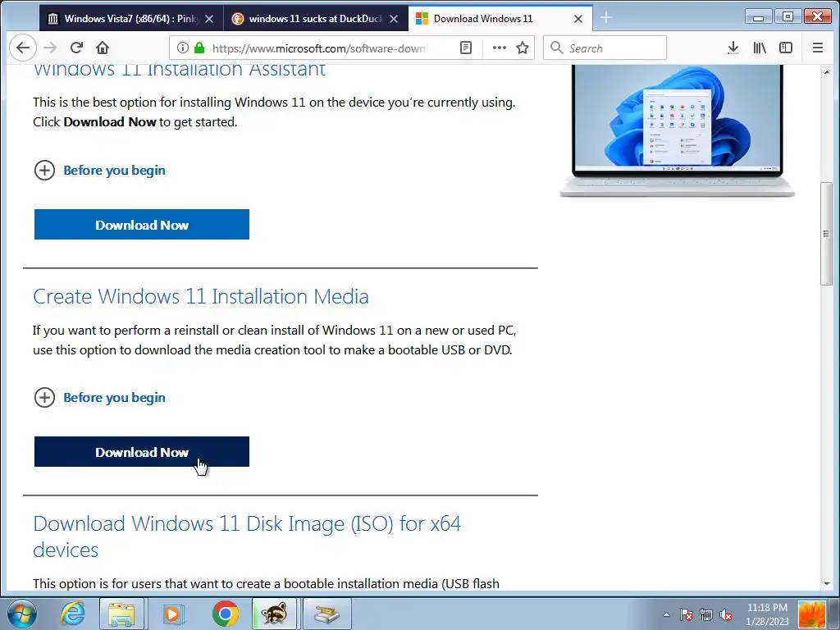The width and height of the screenshot is (840, 630).
Task: Open the Windows Start menu orb
Action: click(21, 614)
